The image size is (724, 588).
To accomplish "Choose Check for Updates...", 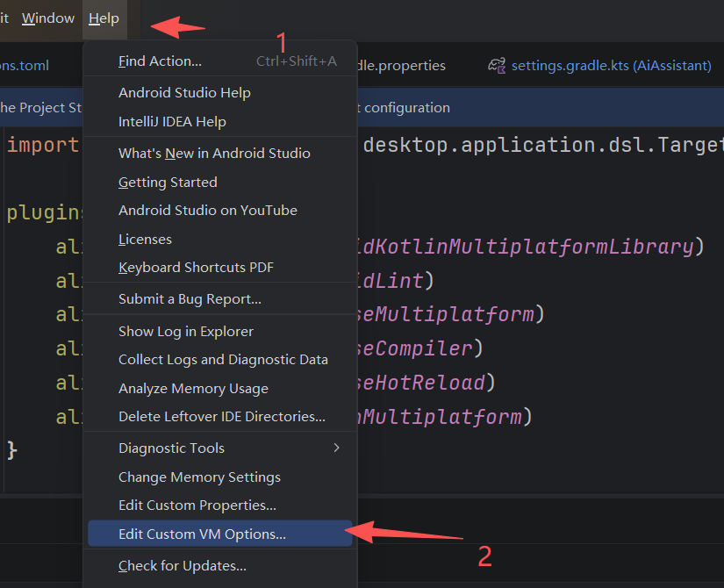I will click(x=220, y=566).
